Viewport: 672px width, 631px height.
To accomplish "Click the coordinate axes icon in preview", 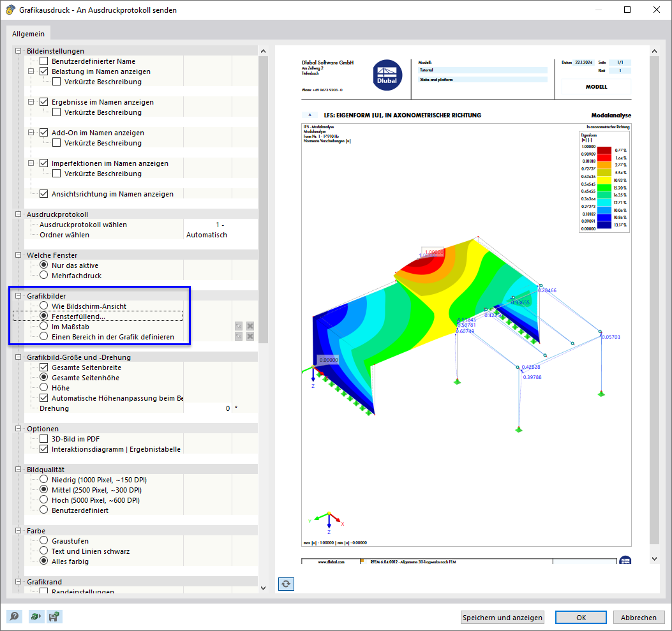I will (x=328, y=523).
